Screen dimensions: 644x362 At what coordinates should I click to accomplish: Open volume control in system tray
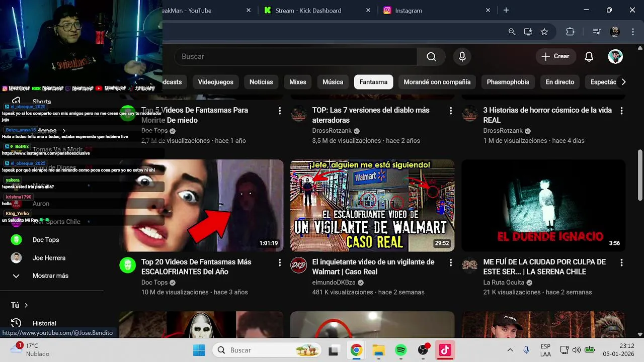click(x=577, y=350)
